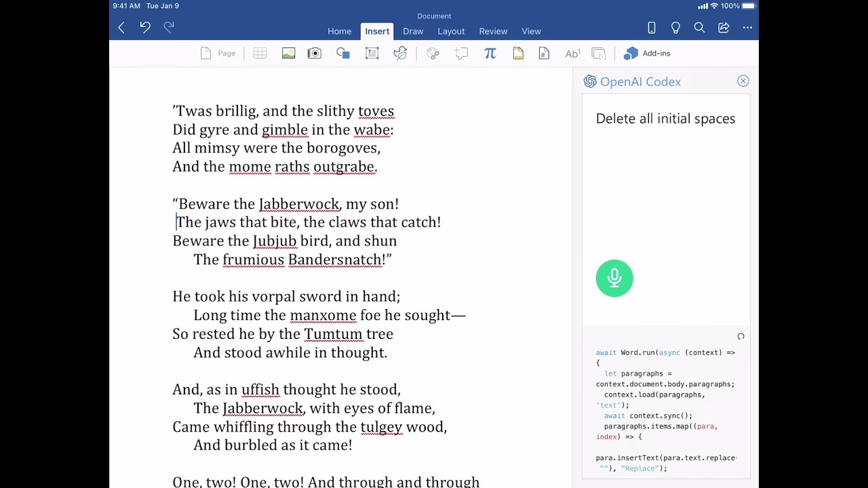Insert a table
This screenshot has width=868, height=488.
point(260,54)
